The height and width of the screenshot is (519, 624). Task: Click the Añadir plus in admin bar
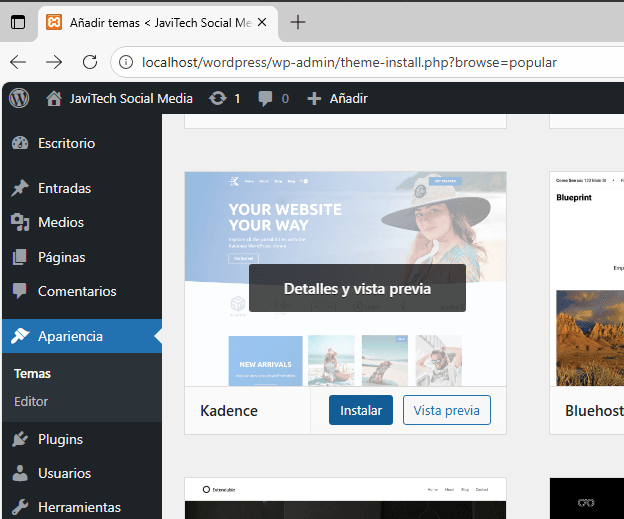point(337,98)
